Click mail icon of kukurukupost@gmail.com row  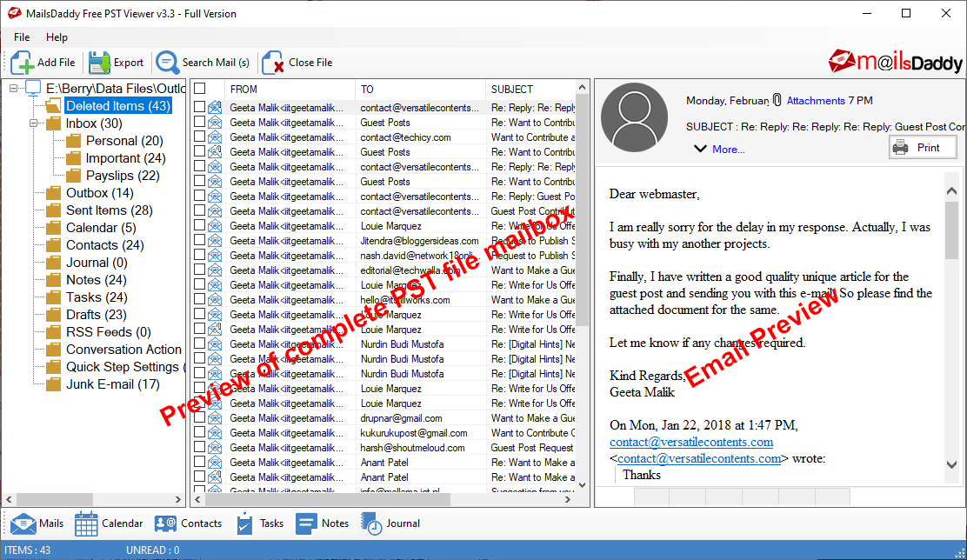[215, 433]
